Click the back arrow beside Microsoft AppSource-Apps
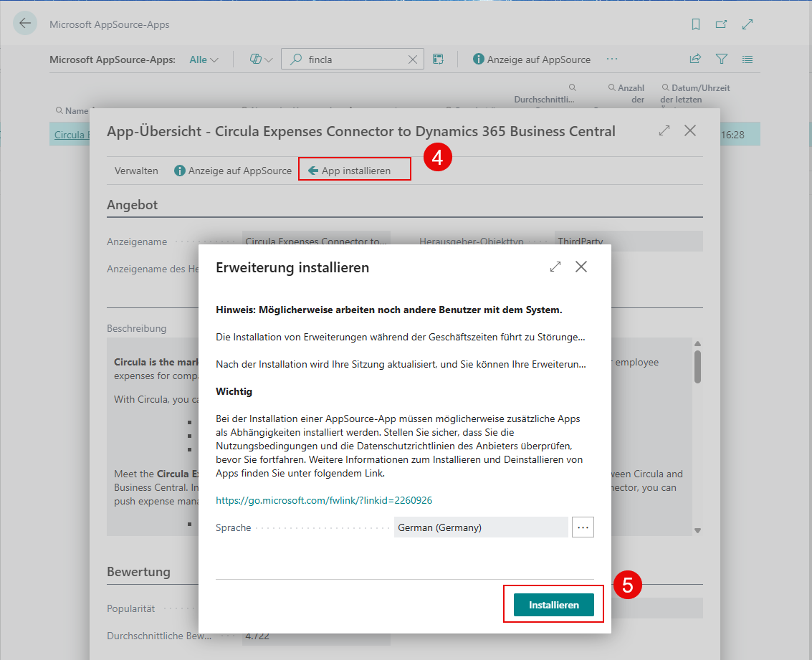 (25, 24)
